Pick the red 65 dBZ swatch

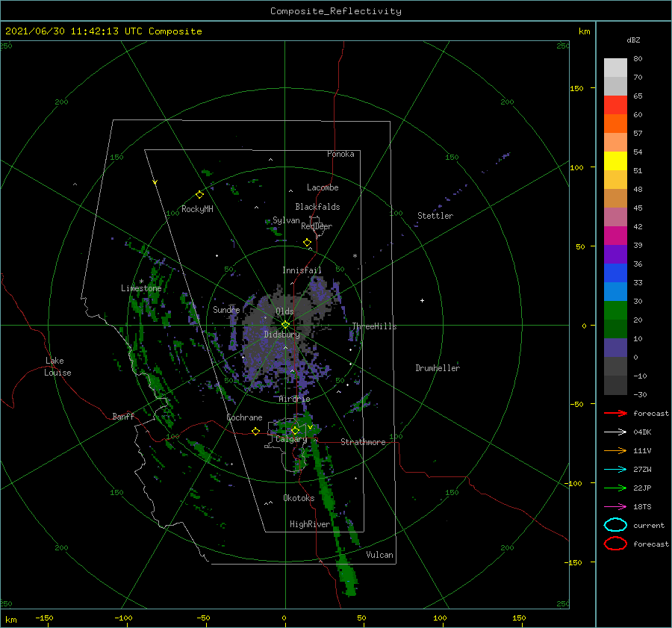click(615, 105)
